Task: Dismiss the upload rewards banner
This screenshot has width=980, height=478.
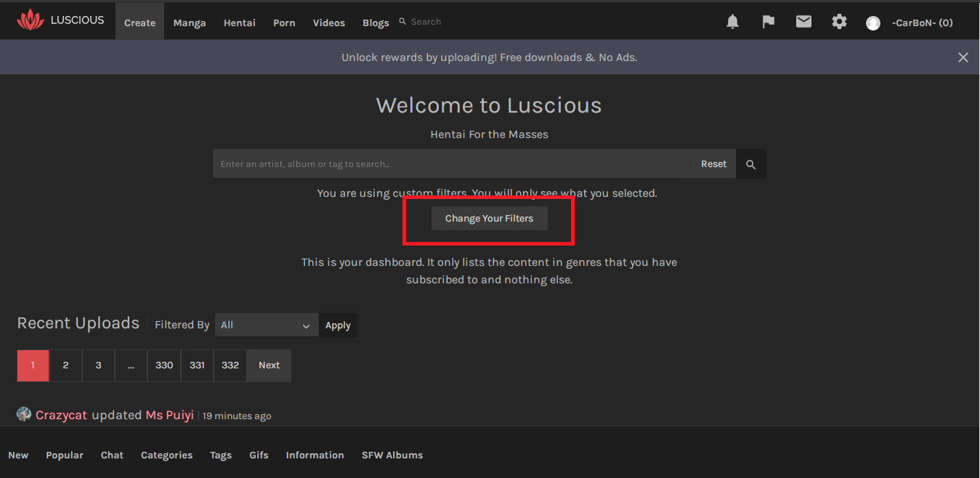Action: point(963,57)
